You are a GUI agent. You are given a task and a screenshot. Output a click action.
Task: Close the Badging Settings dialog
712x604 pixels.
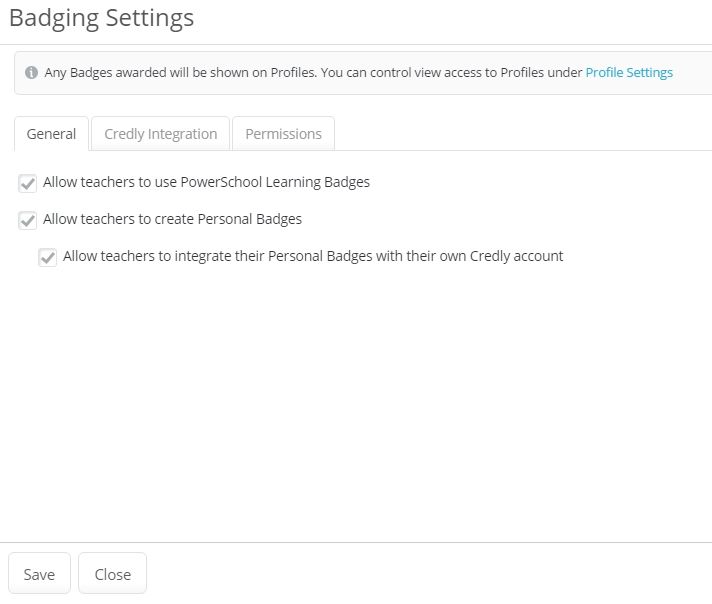[x=113, y=573]
